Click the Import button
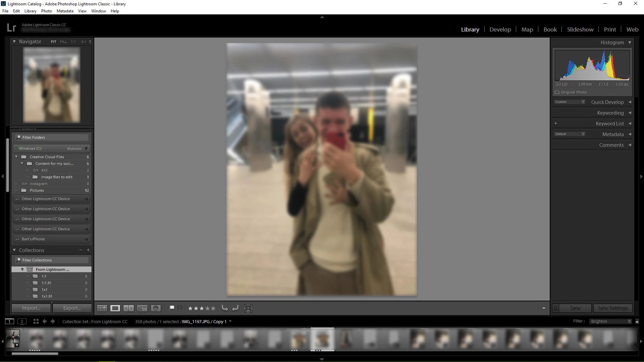This screenshot has height=362, width=644. point(31,308)
